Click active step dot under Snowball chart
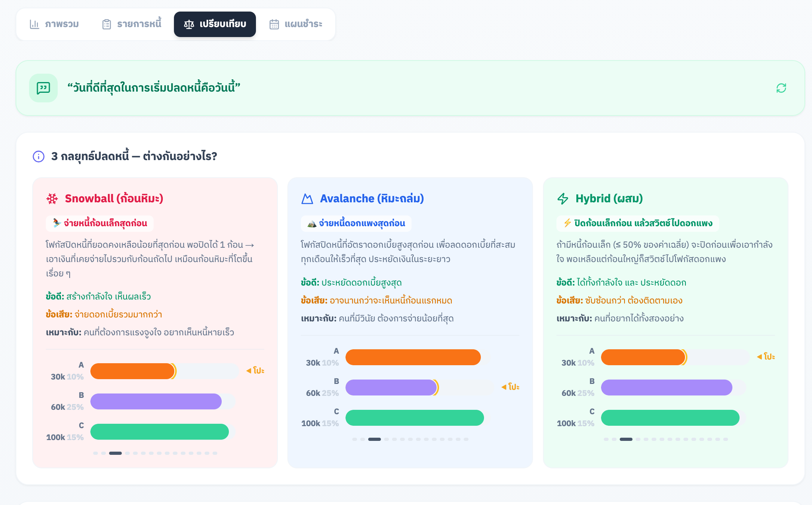Screen dimensions: 812x505 pos(115,453)
